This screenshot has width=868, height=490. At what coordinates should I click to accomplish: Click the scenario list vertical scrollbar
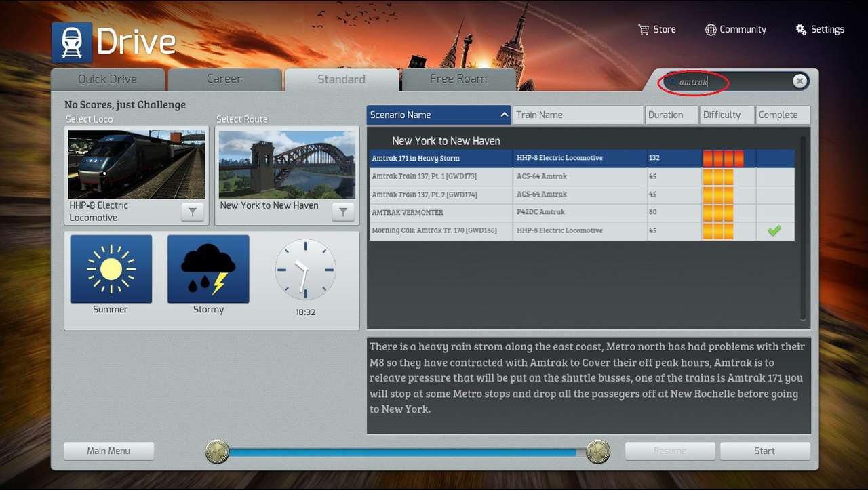click(x=804, y=228)
